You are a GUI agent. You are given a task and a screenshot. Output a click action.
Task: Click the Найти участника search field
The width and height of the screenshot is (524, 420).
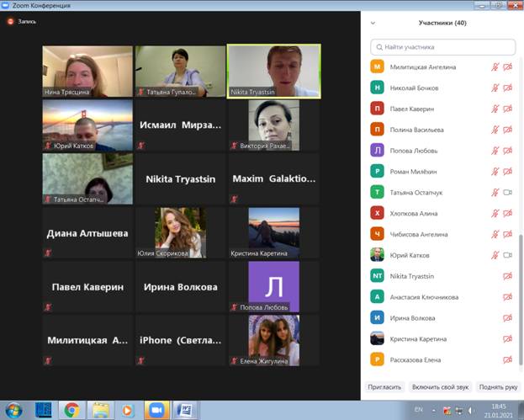442,47
